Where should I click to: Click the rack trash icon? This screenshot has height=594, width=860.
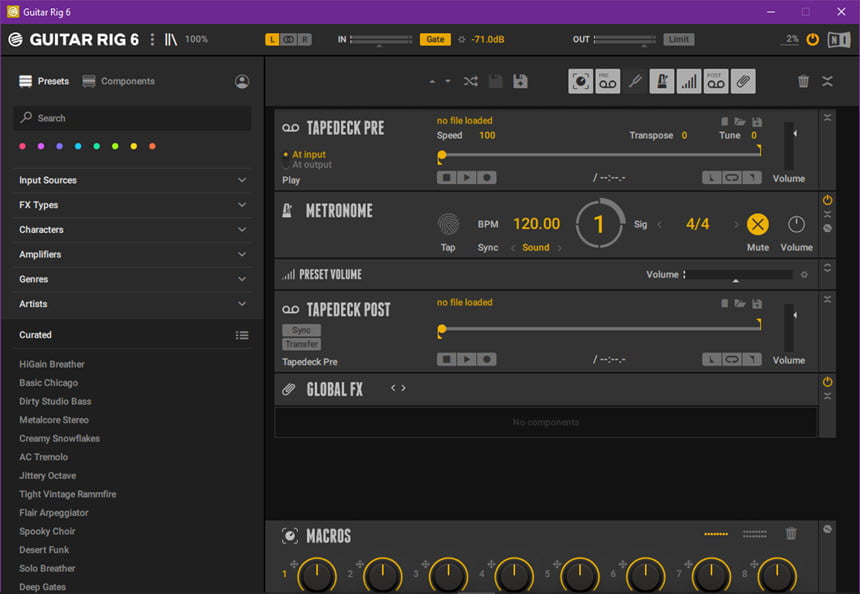tap(803, 82)
